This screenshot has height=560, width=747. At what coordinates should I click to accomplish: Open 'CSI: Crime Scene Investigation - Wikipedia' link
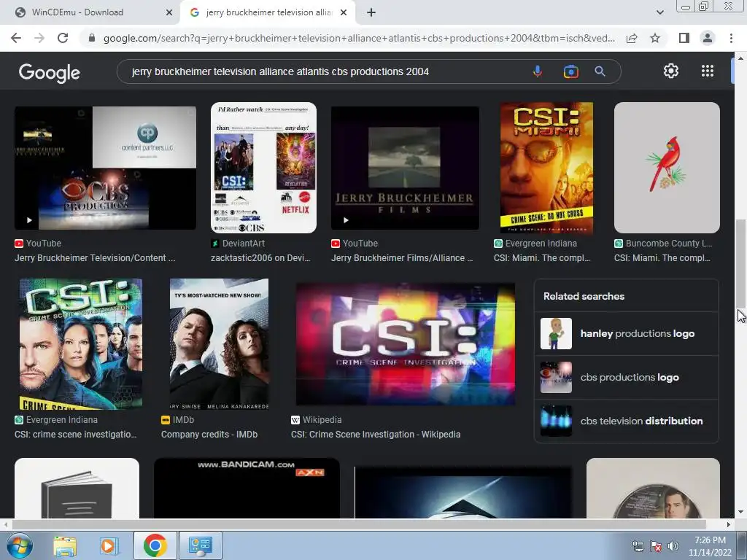(376, 435)
